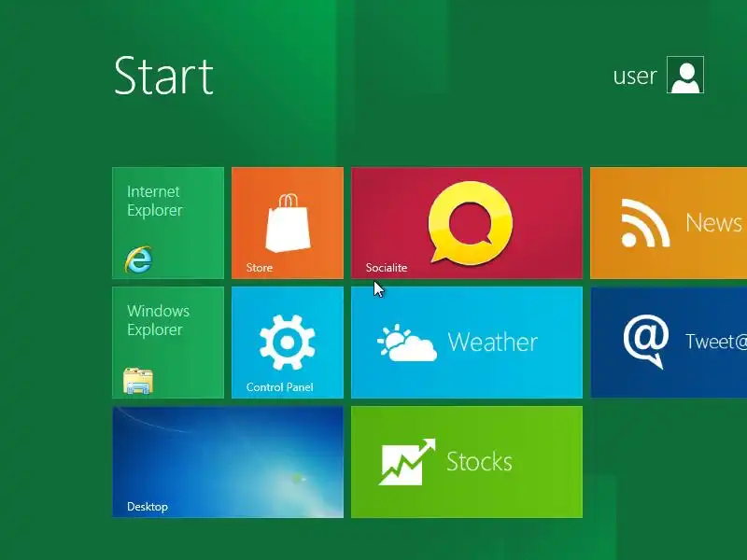Click the Stocks chart arrow icon
This screenshot has height=560, width=747.
tap(407, 461)
